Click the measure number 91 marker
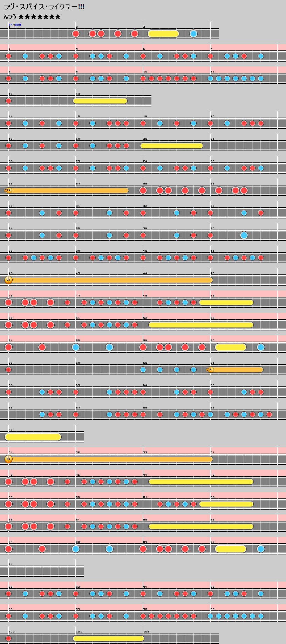 [x=11, y=565]
